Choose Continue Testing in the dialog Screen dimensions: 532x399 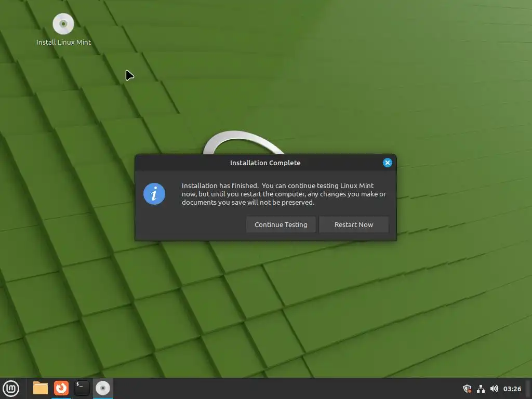click(281, 224)
